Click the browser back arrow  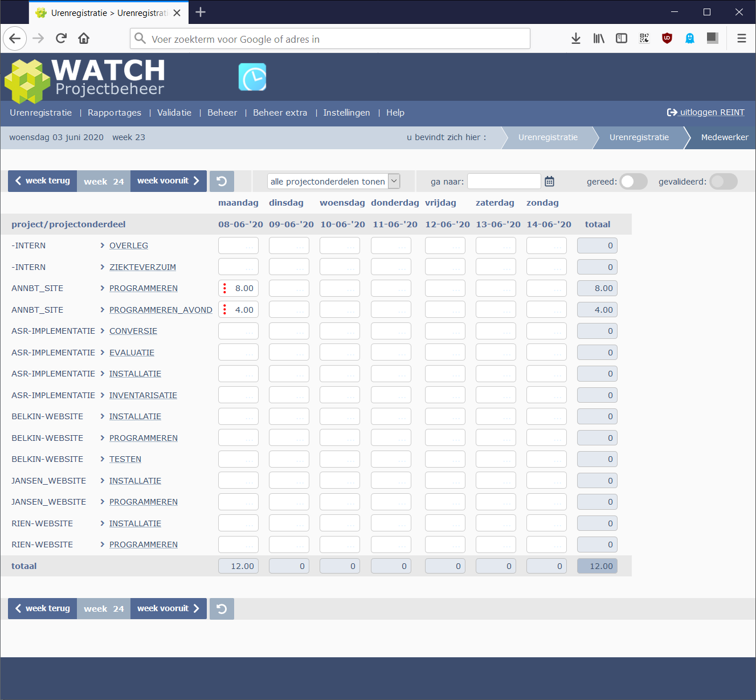pos(15,38)
